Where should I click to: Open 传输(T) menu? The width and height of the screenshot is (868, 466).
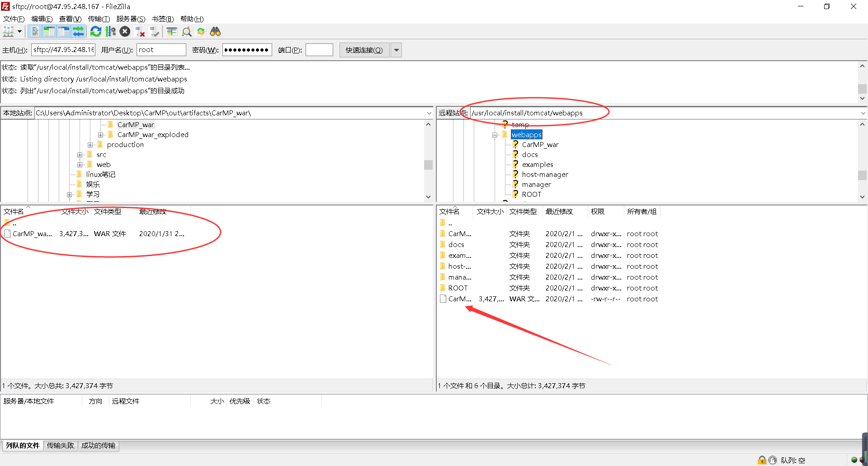99,19
